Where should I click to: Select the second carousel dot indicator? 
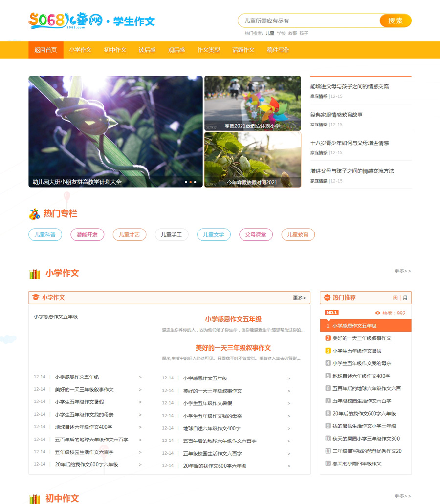click(x=190, y=182)
